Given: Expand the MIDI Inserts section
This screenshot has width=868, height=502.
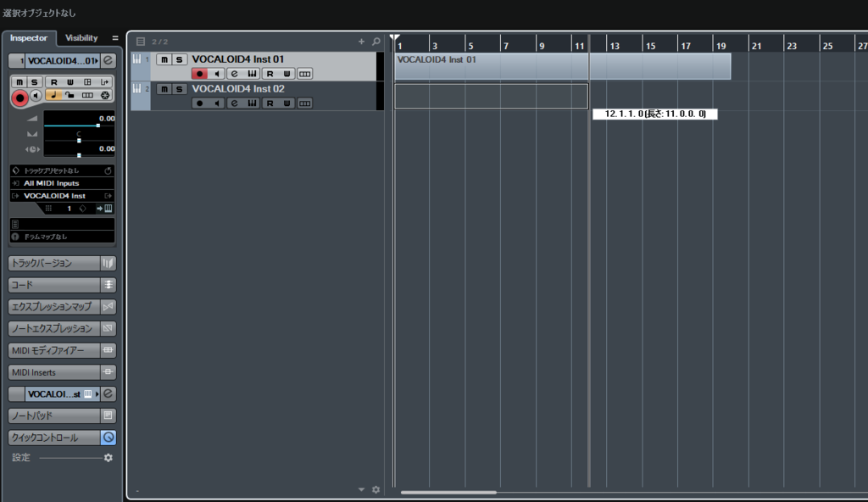Looking at the screenshot, I should pyautogui.click(x=54, y=372).
